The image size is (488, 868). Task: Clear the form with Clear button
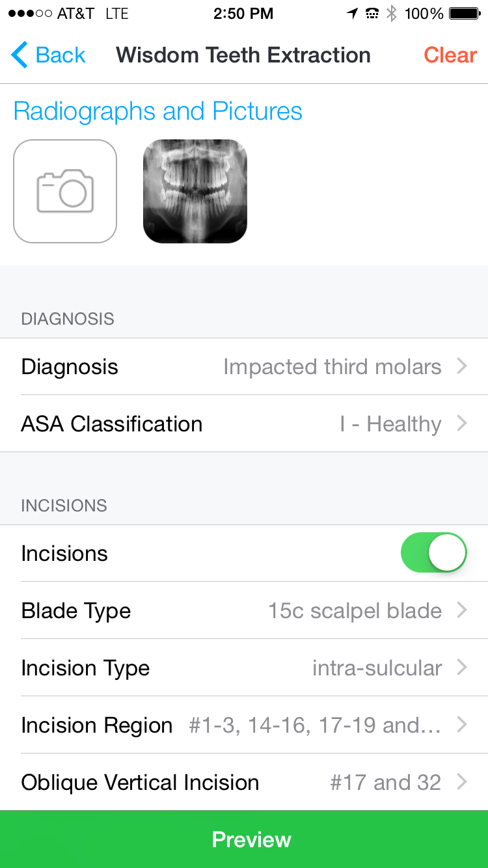[x=450, y=55]
